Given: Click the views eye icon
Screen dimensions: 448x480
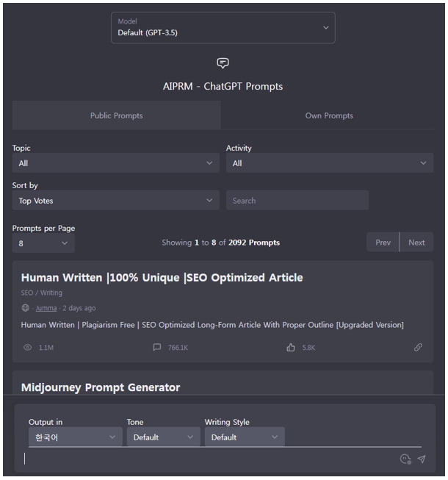Looking at the screenshot, I should [x=27, y=348].
